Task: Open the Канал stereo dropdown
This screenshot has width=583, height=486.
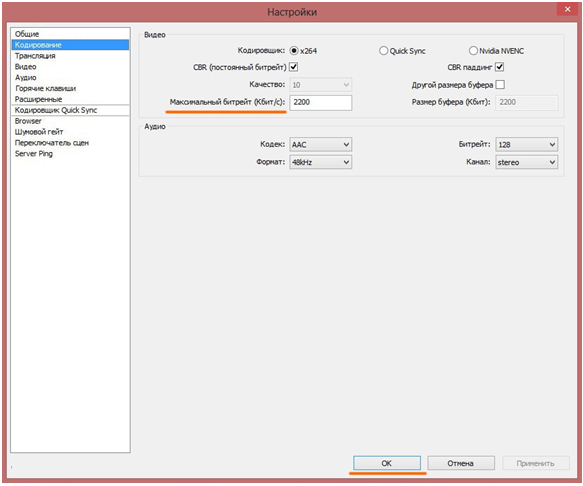Action: click(526, 162)
